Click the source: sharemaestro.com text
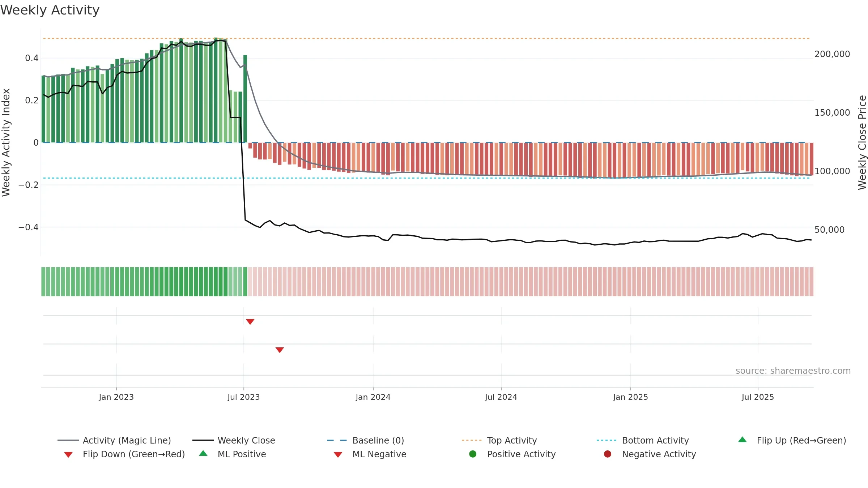Viewport: 868px width, 488px height. pyautogui.click(x=793, y=371)
